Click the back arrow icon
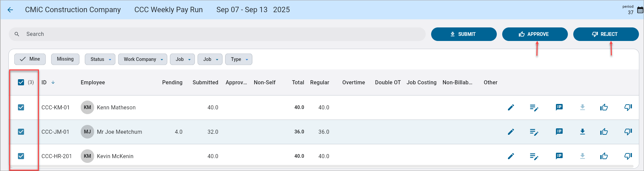Screen dimensions: 644x171 click(x=10, y=10)
